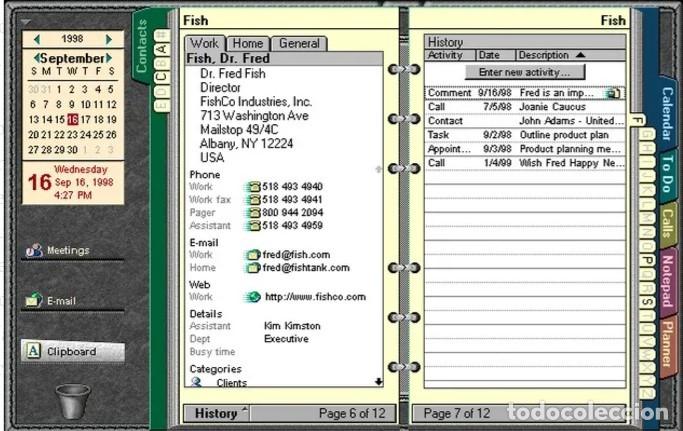
Task: Select the Task Outline product plan row
Action: [525, 135]
